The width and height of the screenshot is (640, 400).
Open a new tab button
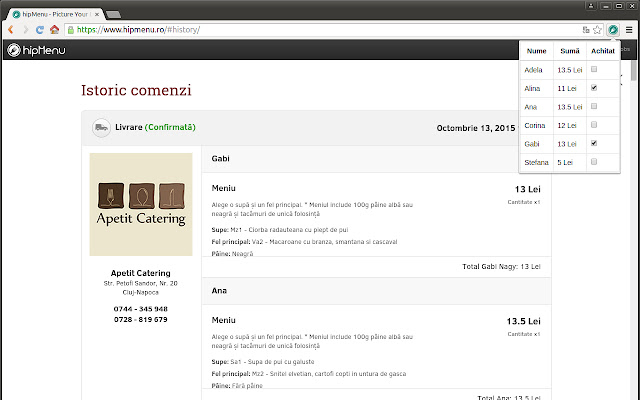[x=113, y=15]
